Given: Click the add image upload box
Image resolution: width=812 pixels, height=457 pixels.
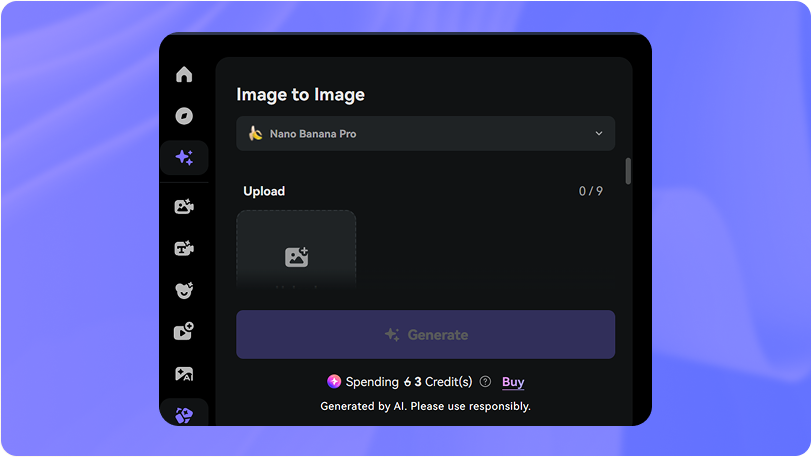Looking at the screenshot, I should 296,249.
